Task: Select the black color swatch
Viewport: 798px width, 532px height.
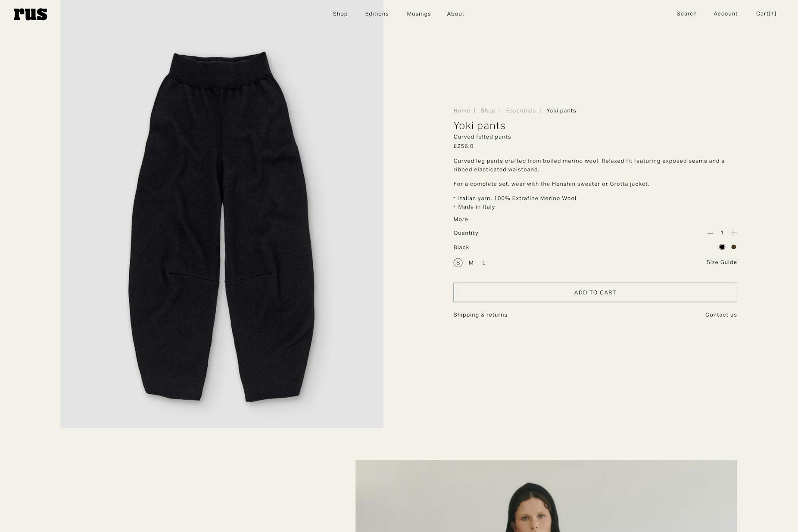Action: tap(722, 247)
